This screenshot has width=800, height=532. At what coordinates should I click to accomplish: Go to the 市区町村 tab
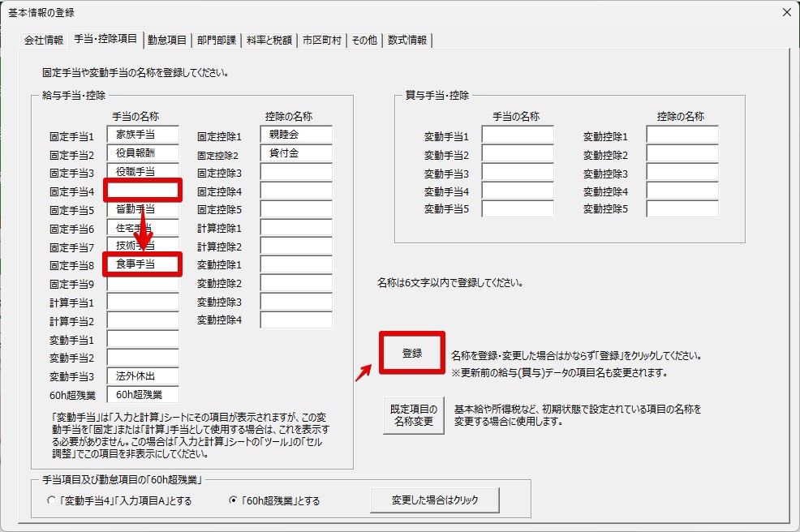pos(322,40)
